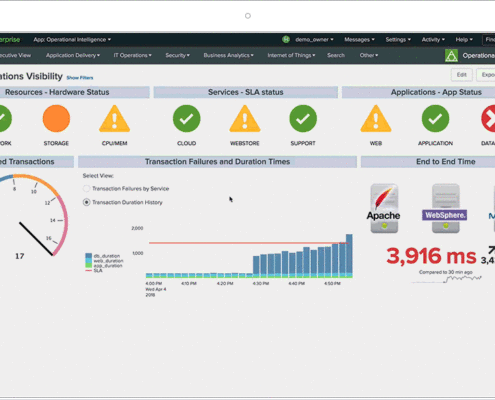
Task: Click the orange STORAGE status icon
Action: tap(56, 119)
